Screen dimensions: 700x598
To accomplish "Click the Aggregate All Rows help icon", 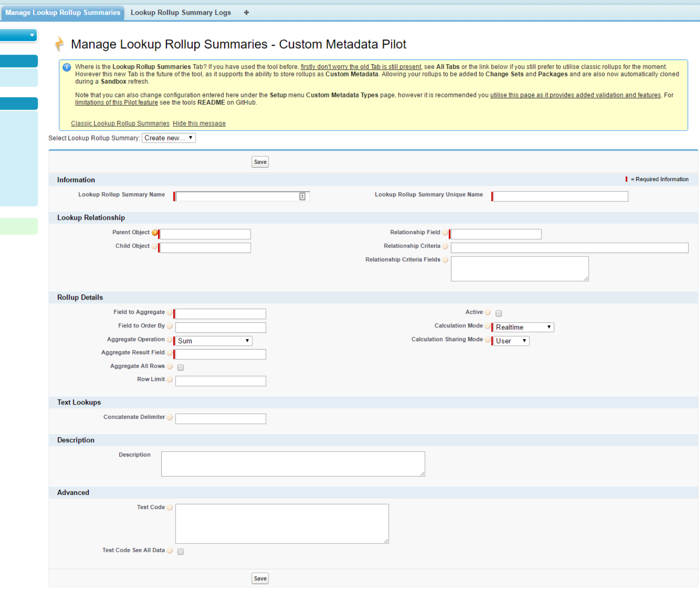I will [170, 367].
